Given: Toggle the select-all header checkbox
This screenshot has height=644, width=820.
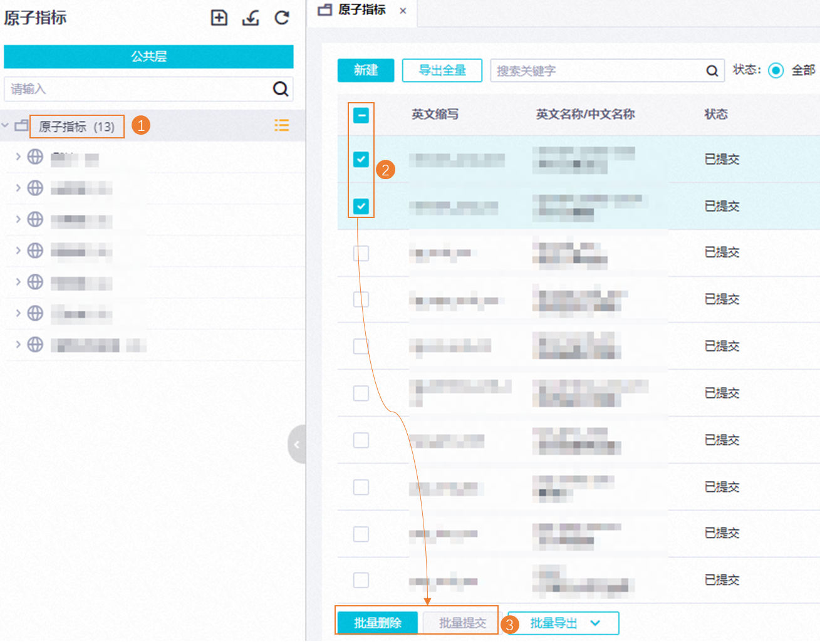Looking at the screenshot, I should coord(361,115).
